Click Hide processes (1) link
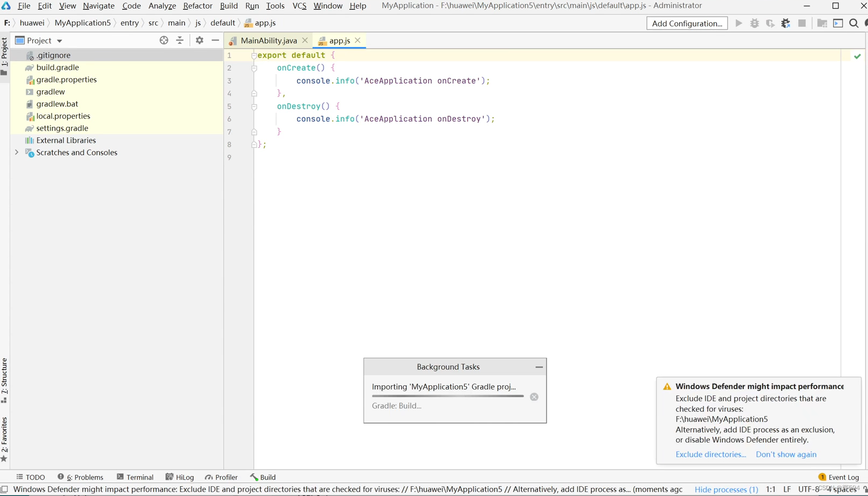Screen dimensions: 868x496 [726, 490]
